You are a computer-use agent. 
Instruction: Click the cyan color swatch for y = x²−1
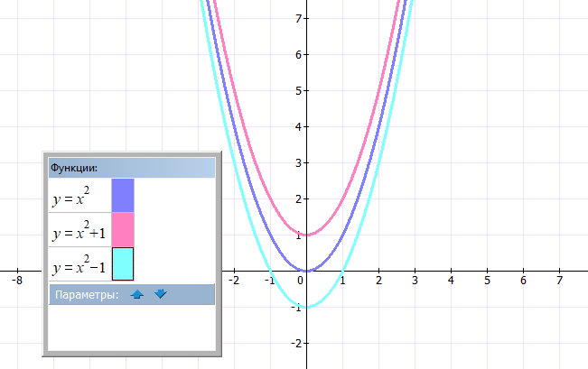[x=122, y=263]
